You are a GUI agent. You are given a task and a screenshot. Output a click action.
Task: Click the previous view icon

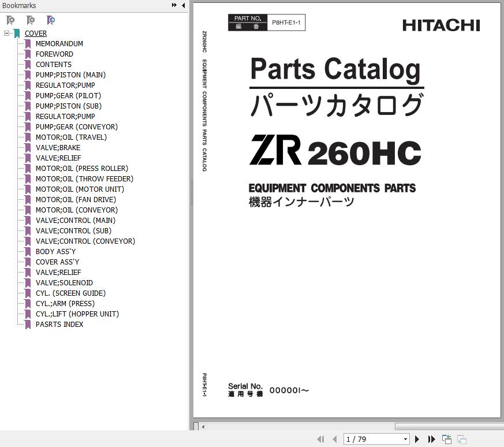point(447,439)
